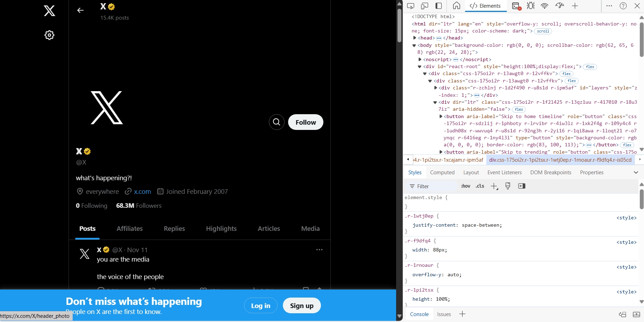Follow the X account
This screenshot has width=644, height=322.
[x=306, y=122]
